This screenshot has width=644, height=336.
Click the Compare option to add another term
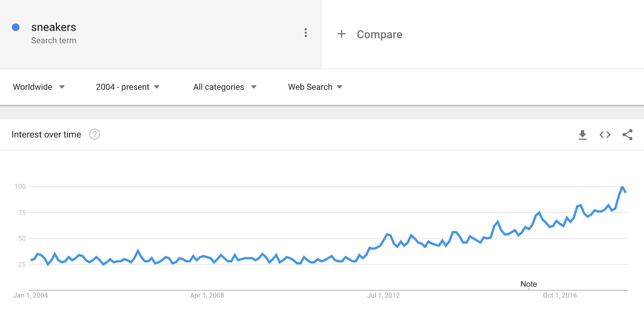tap(380, 34)
